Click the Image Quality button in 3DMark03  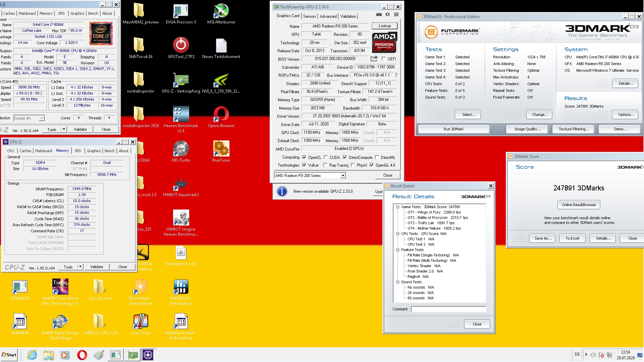528,129
